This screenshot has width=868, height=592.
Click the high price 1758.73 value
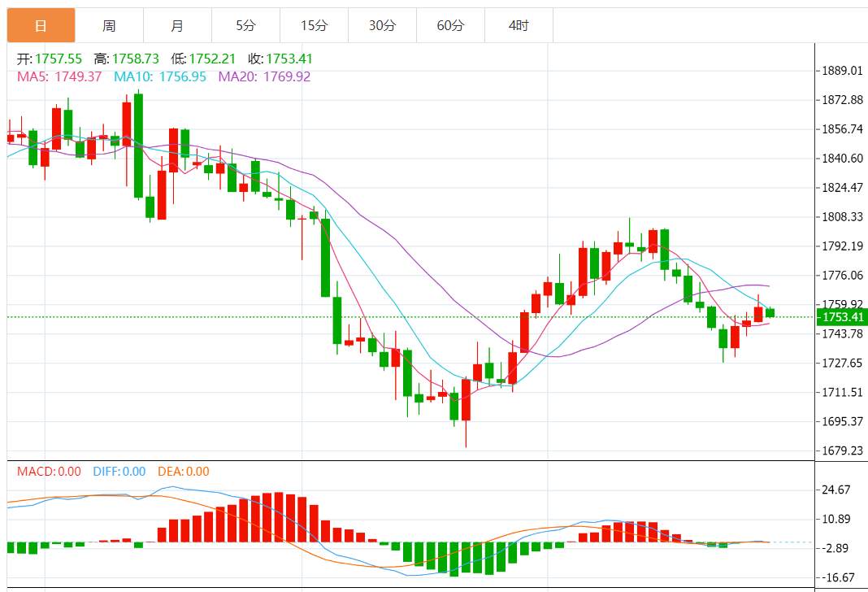pos(136,59)
